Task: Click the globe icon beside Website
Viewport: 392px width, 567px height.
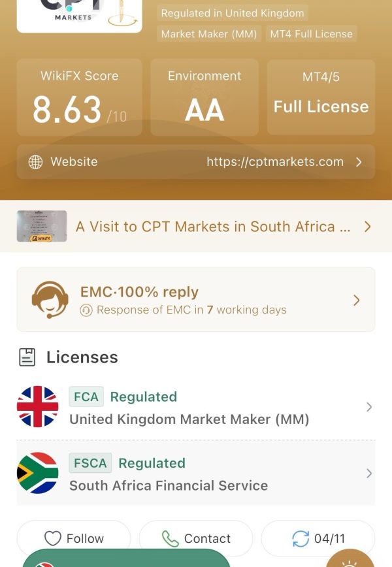Action: [x=35, y=162]
